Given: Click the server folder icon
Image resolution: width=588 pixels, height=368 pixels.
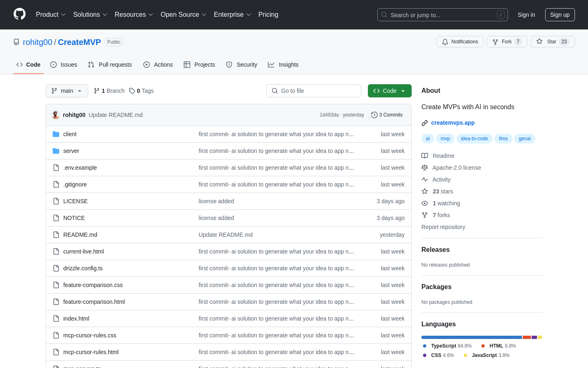Looking at the screenshot, I should (56, 151).
